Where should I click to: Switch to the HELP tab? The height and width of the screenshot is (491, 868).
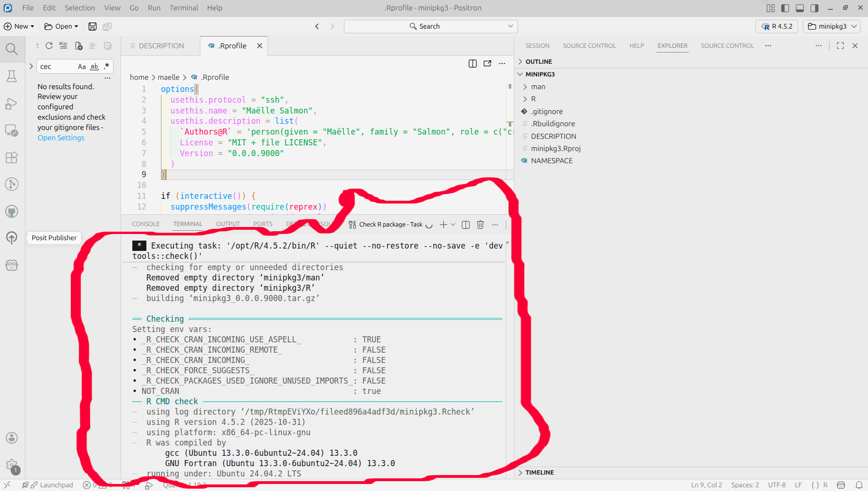point(637,45)
